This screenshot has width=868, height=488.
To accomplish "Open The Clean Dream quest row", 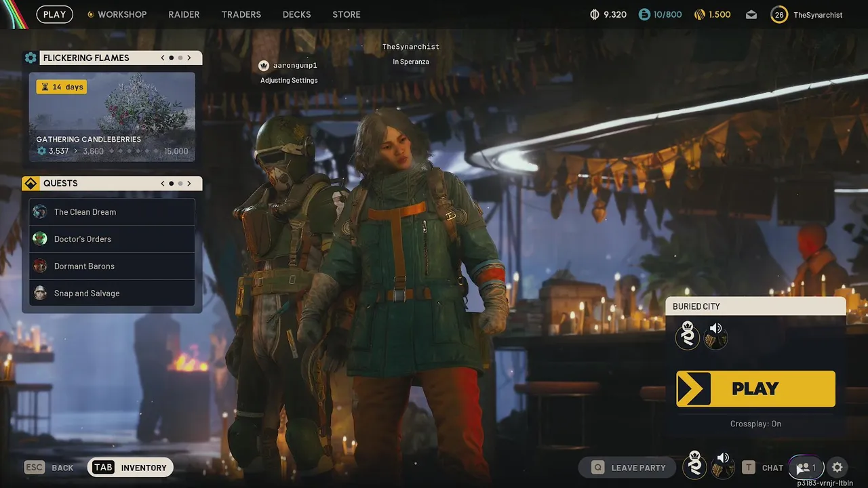I will [x=112, y=211].
